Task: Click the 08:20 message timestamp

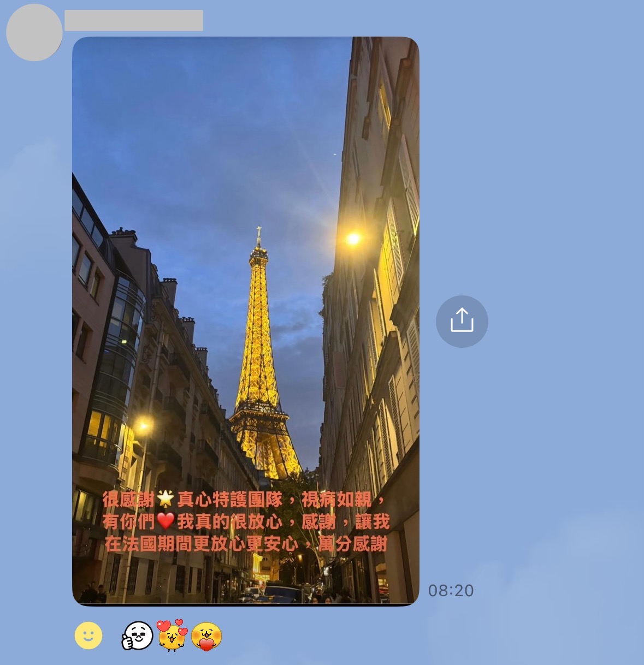Action: coord(451,590)
